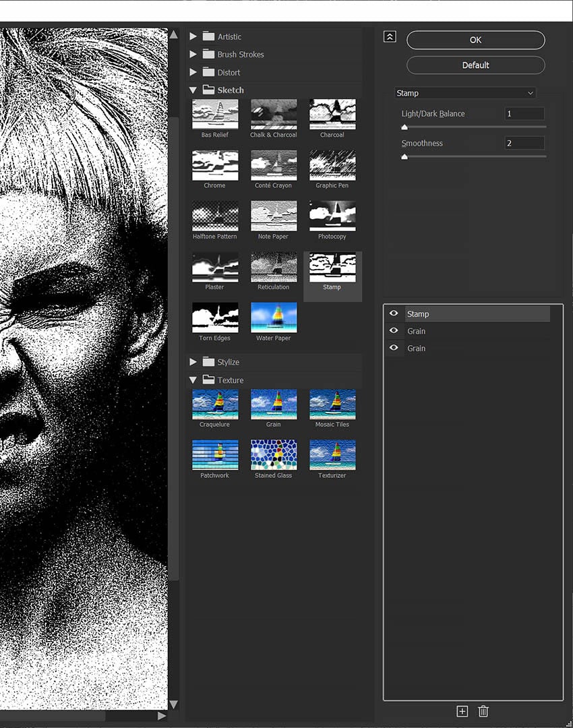The width and height of the screenshot is (573, 728).
Task: Apply the Craquelure texture filter
Action: [214, 406]
